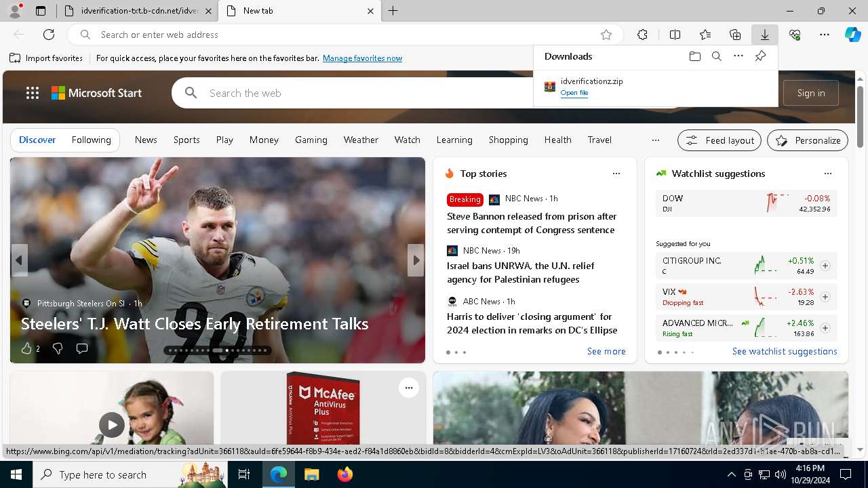Open Windows Start menu
Image resolution: width=868 pixels, height=488 pixels.
pyautogui.click(x=16, y=474)
